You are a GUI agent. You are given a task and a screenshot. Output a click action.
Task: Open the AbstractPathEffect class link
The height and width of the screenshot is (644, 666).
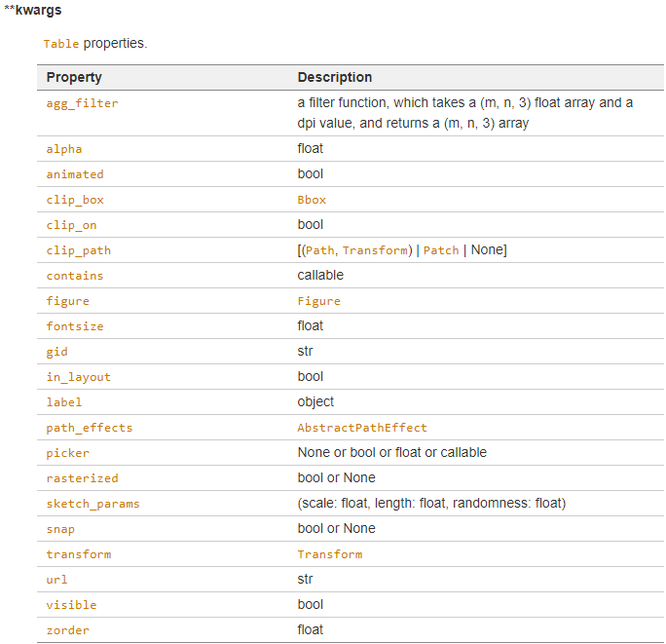click(x=362, y=428)
